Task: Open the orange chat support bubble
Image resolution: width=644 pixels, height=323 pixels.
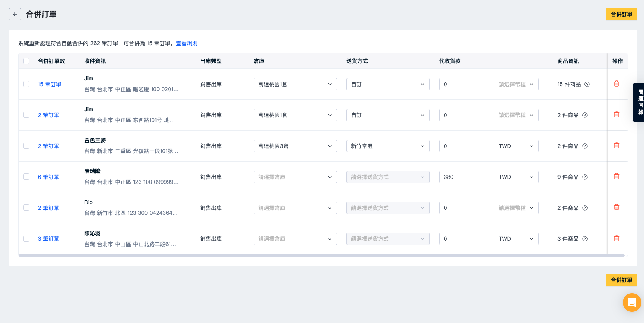Action: point(632,302)
